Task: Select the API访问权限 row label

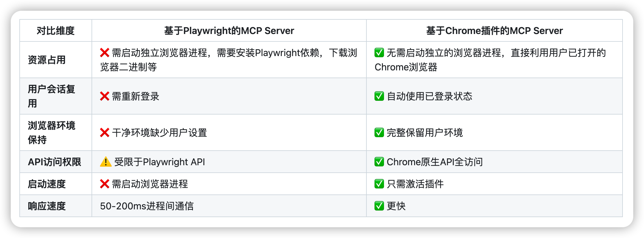Action: click(x=55, y=162)
